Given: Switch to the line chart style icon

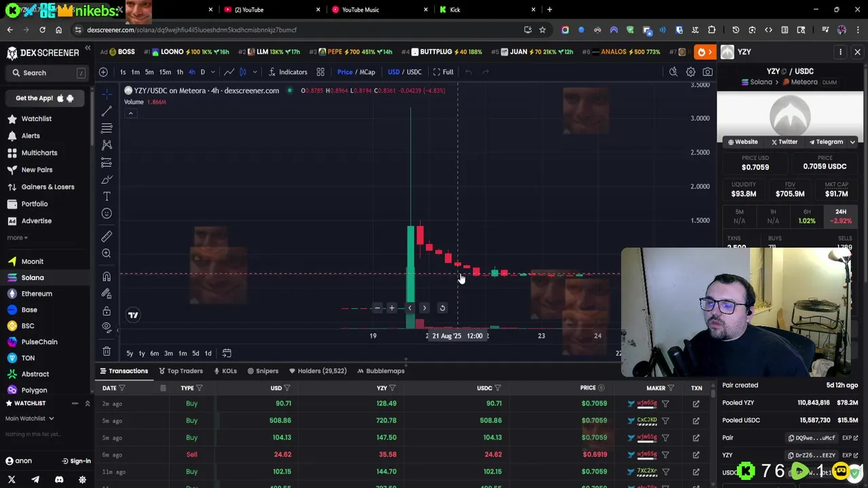Looking at the screenshot, I should pyautogui.click(x=229, y=72).
